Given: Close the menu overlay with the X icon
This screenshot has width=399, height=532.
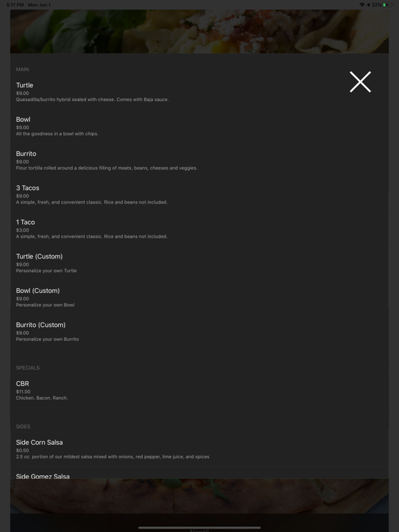Looking at the screenshot, I should [x=360, y=82].
